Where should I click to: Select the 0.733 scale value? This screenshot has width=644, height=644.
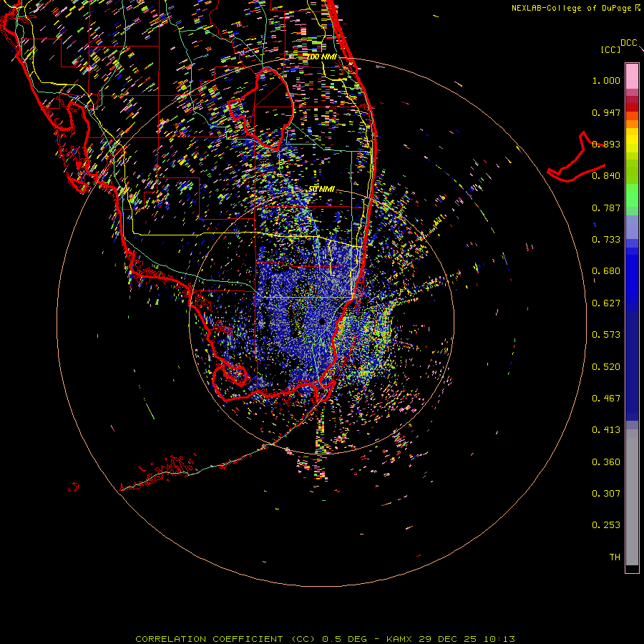[x=606, y=240]
